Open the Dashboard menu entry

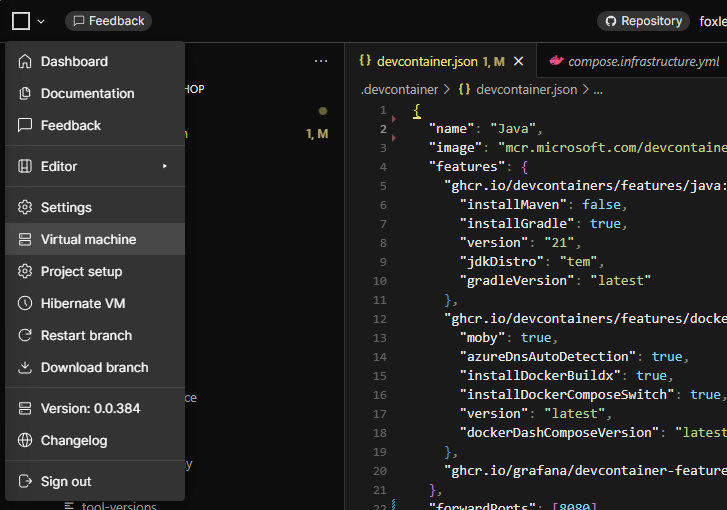[x=95, y=61]
